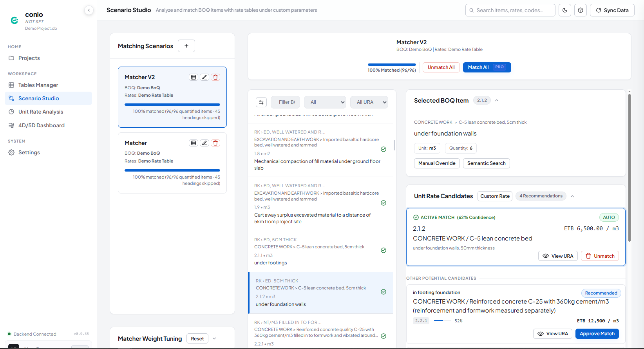Viewport: 644px width, 349px height.
Task: Click Matcher V2 card progress bar
Action: [x=172, y=105]
